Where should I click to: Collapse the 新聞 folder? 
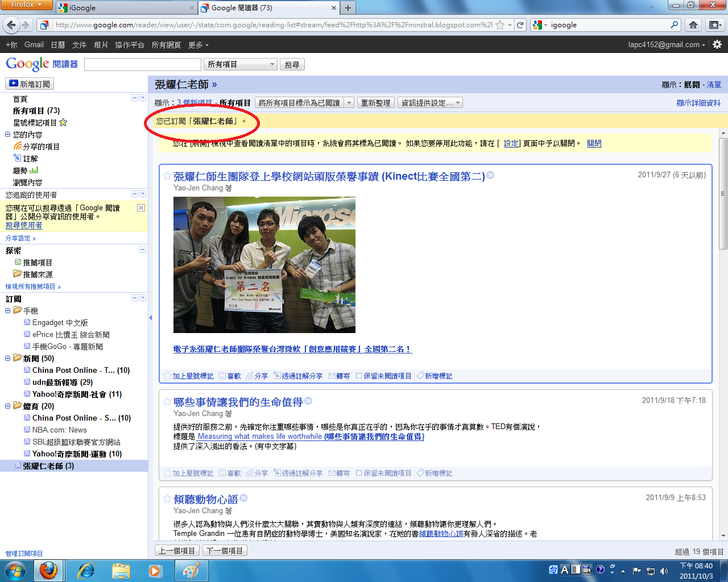coord(7,358)
